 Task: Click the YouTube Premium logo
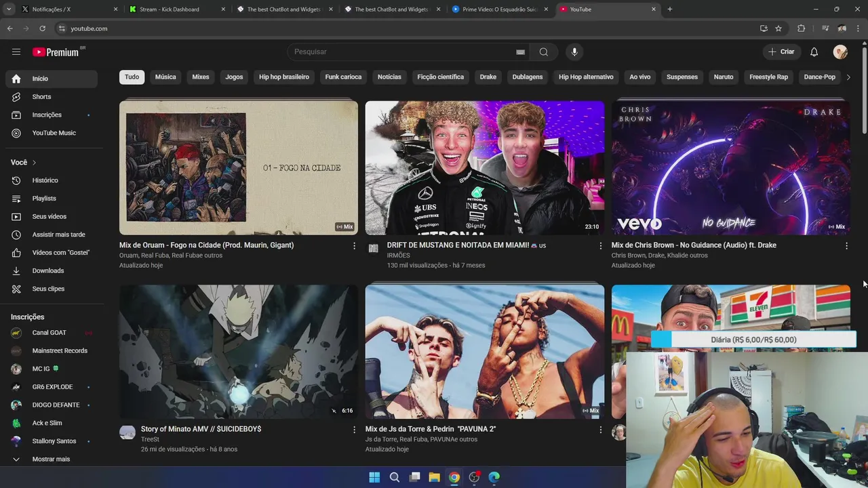tap(56, 52)
